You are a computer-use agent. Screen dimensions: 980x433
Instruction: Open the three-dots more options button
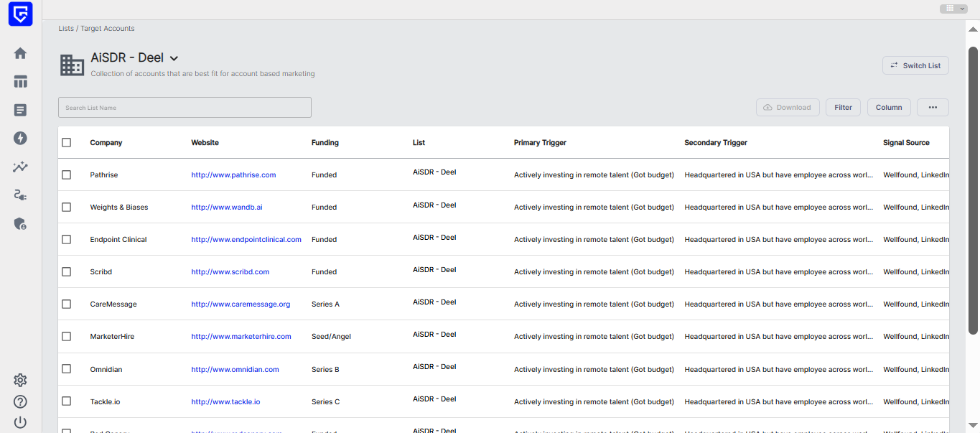point(933,108)
